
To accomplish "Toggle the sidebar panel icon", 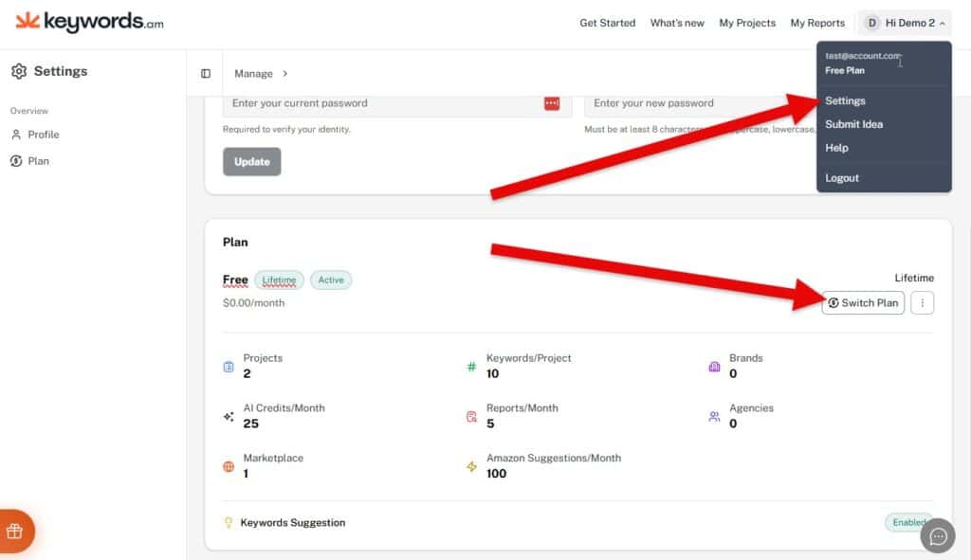I will pyautogui.click(x=206, y=74).
